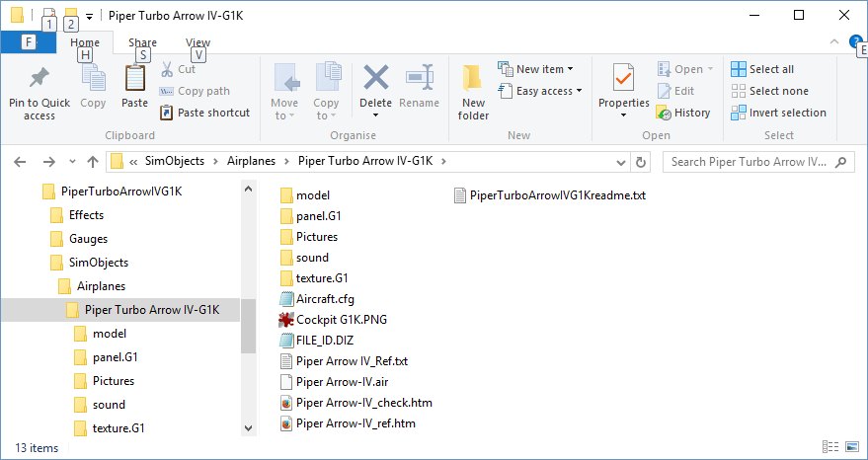Open the Help question mark icon
868x460 pixels.
(x=855, y=42)
